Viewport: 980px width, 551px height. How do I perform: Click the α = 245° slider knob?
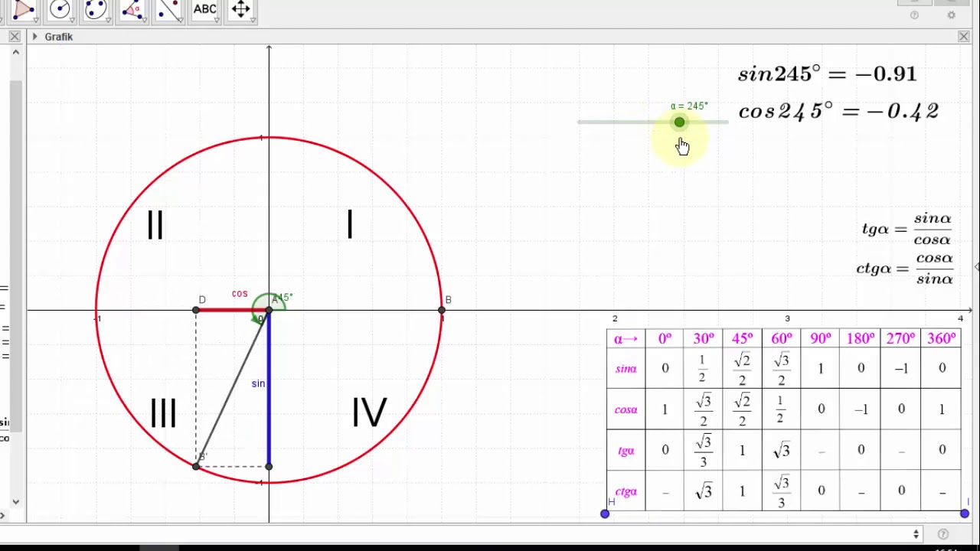(x=679, y=122)
